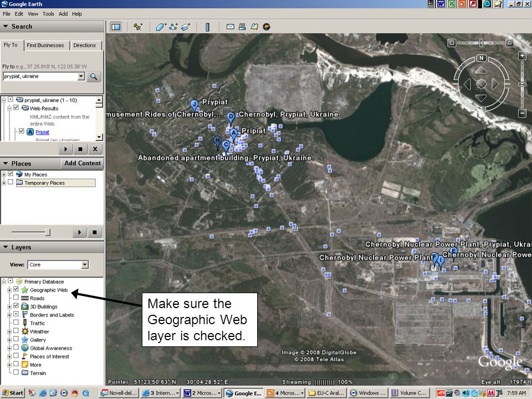Viewport: 532px width, 399px height.
Task: Stop the search results tour
Action: [x=80, y=149]
